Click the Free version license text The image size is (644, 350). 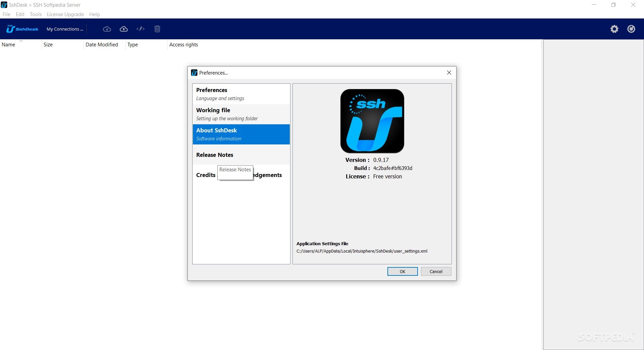point(387,176)
